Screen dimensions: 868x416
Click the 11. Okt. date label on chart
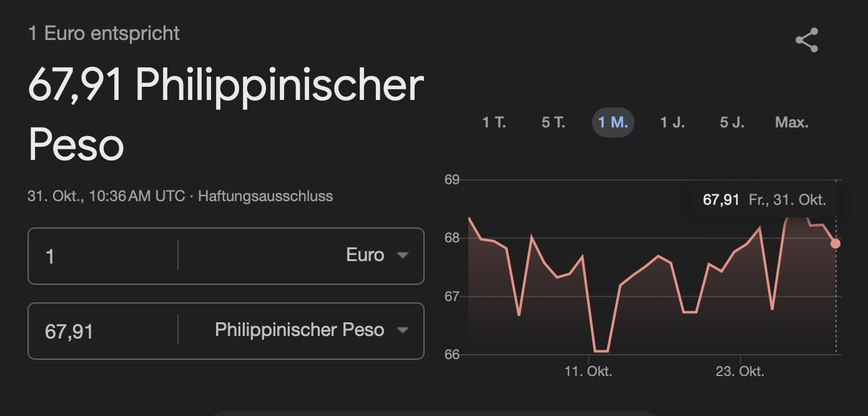click(x=588, y=372)
